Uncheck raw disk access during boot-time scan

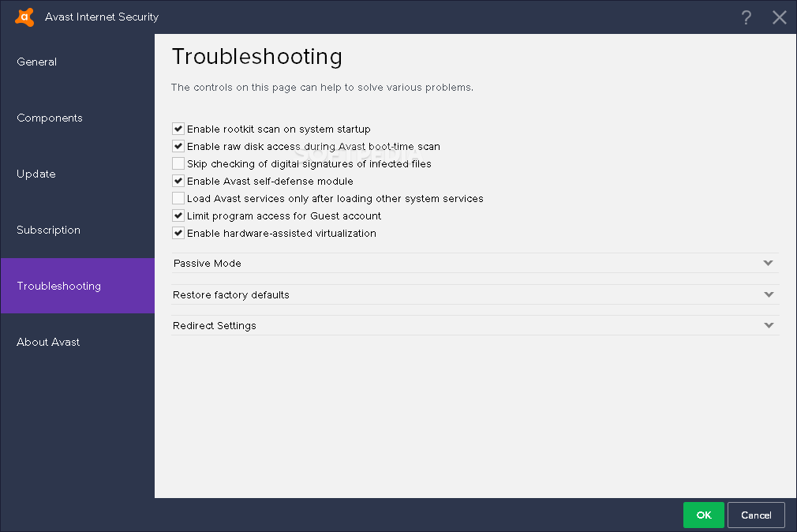(178, 146)
